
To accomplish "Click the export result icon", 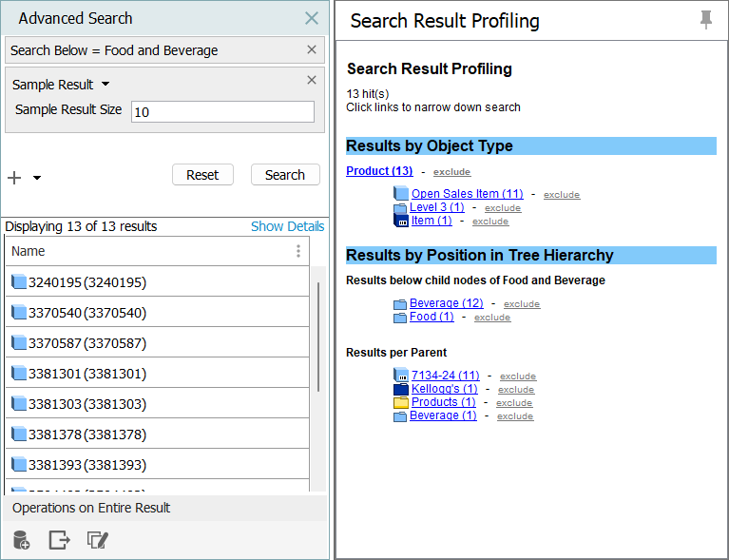I will coord(59,540).
